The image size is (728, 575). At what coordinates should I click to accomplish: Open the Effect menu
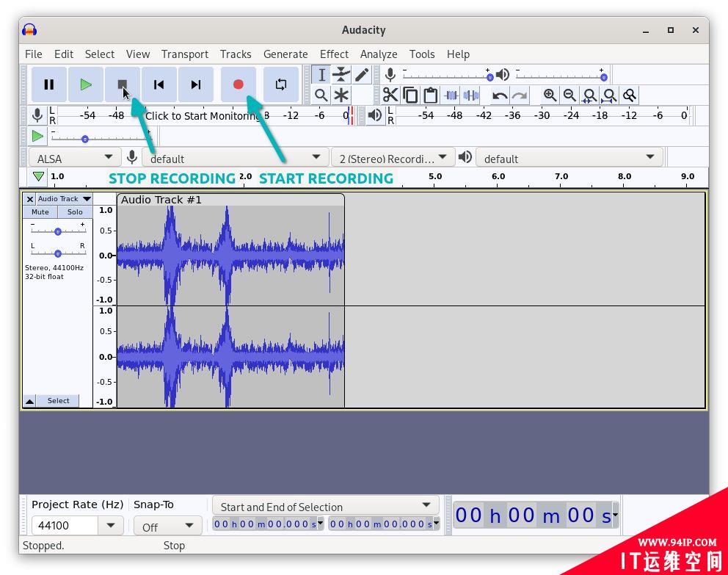[x=334, y=54]
